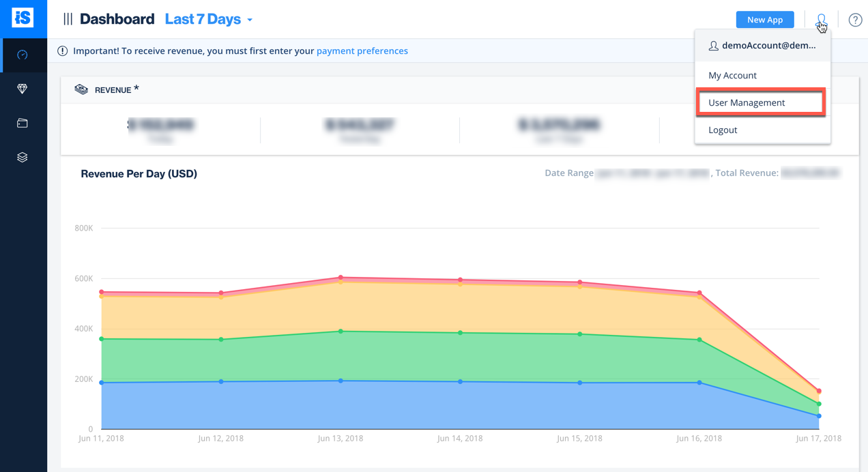868x472 pixels.
Task: Follow the payment preferences link
Action: tap(362, 51)
